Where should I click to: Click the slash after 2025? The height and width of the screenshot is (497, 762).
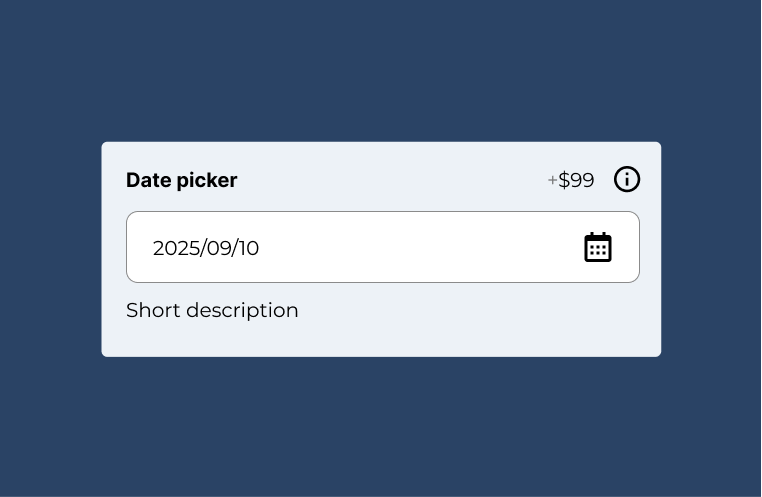tap(203, 248)
